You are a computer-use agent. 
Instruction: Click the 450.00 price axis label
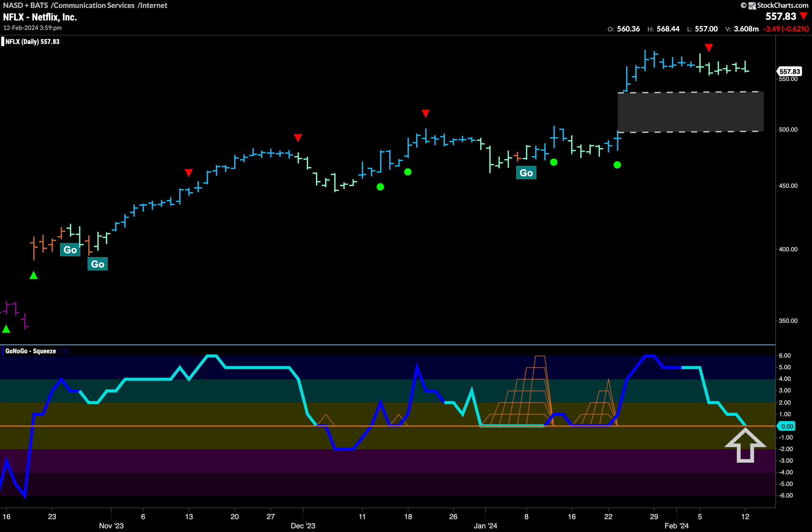coord(788,186)
